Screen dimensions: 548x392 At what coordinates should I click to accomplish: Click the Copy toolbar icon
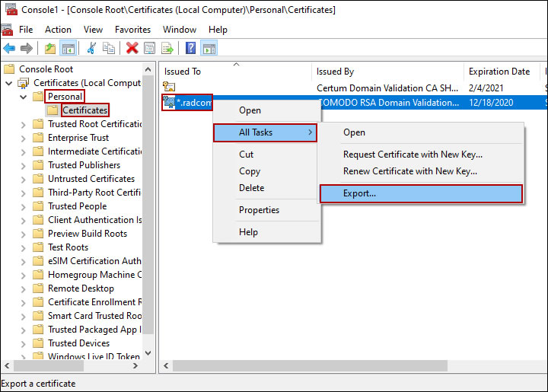(109, 49)
